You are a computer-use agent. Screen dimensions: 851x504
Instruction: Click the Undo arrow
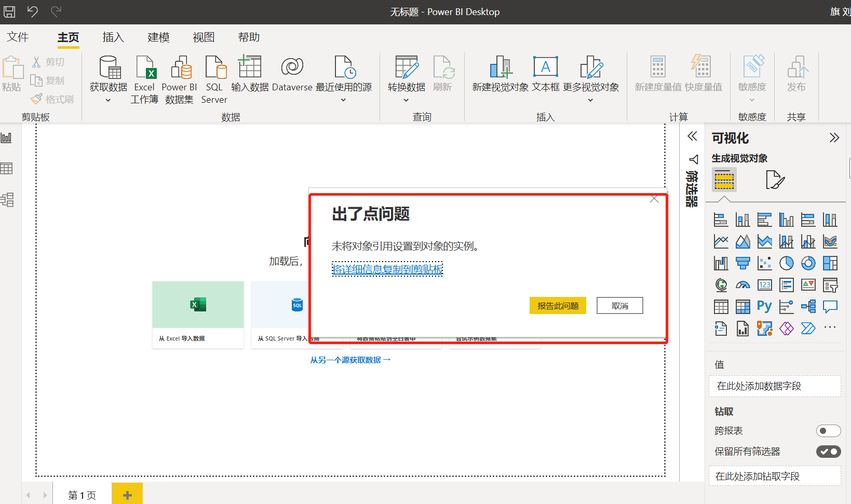[x=32, y=11]
